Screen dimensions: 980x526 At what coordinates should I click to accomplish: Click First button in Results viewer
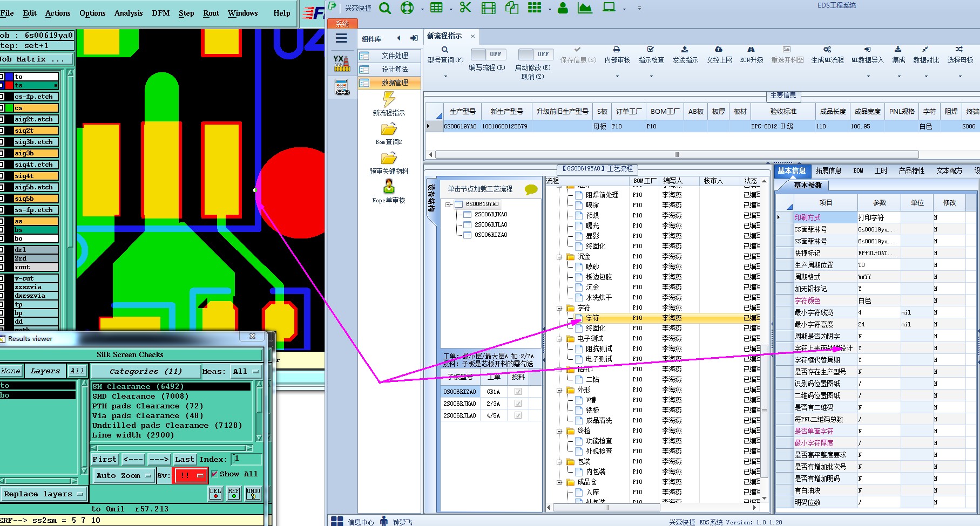pyautogui.click(x=104, y=459)
